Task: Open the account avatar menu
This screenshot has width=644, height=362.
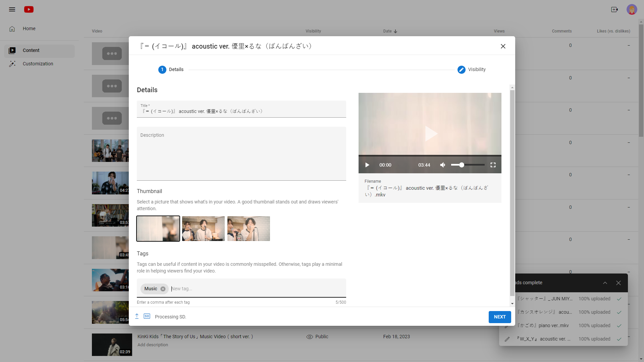Action: pos(632,9)
